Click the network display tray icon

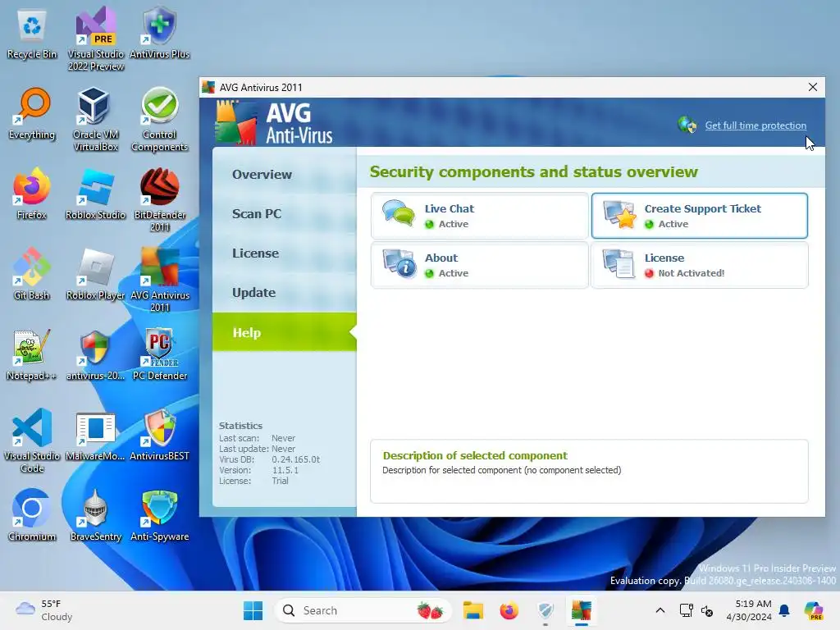(687, 610)
